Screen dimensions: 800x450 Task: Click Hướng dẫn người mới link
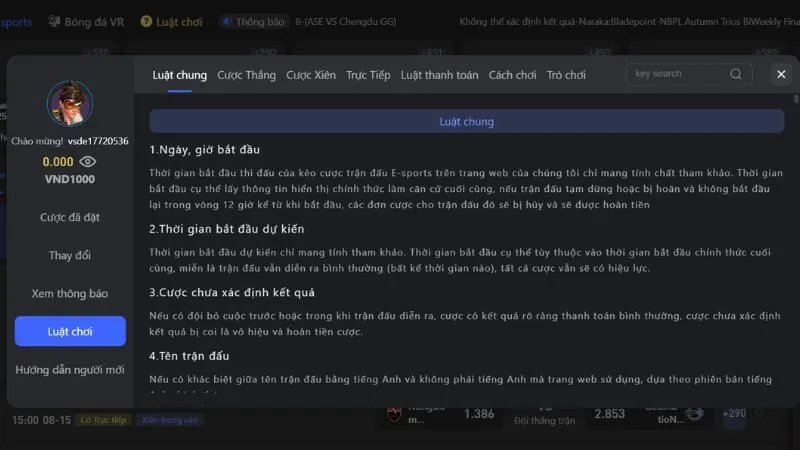click(70, 369)
